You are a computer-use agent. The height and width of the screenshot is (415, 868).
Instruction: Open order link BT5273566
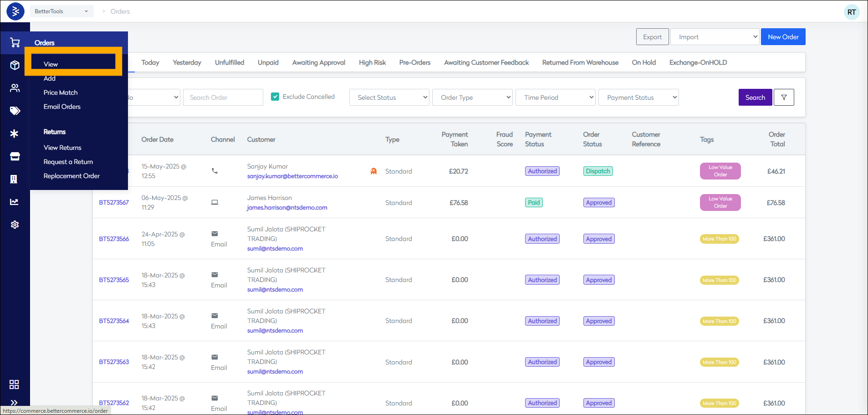pyautogui.click(x=114, y=239)
